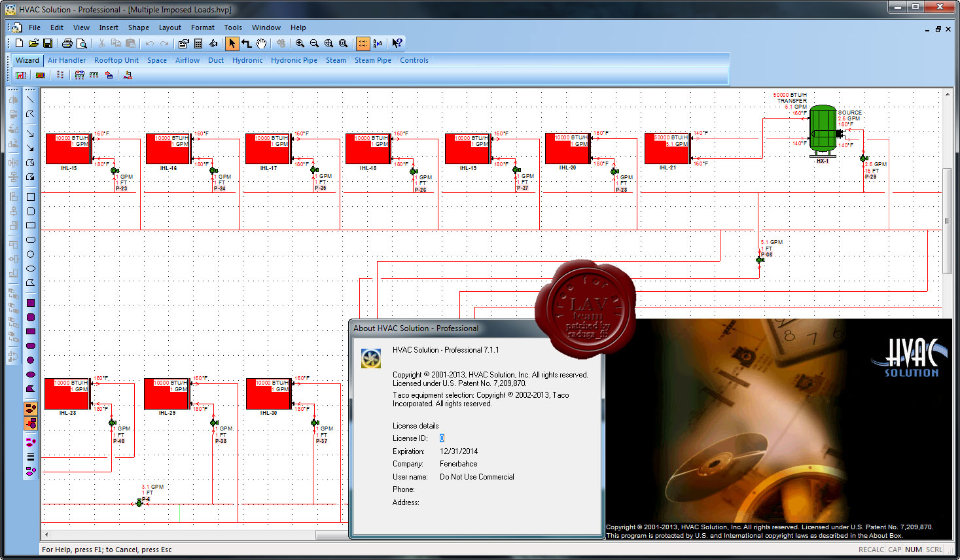Click the last Wizard toolbar icon
This screenshot has width=960, height=560.
128,75
